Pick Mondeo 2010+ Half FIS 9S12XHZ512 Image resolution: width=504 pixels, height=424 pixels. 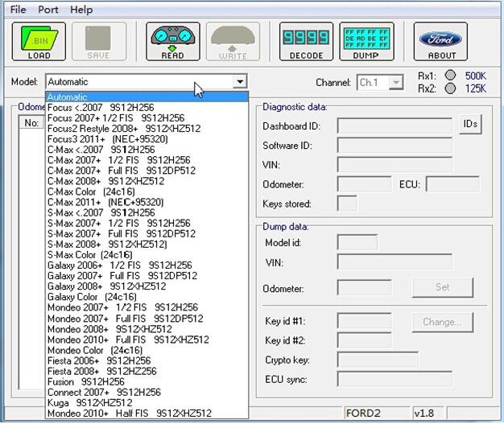(x=147, y=413)
